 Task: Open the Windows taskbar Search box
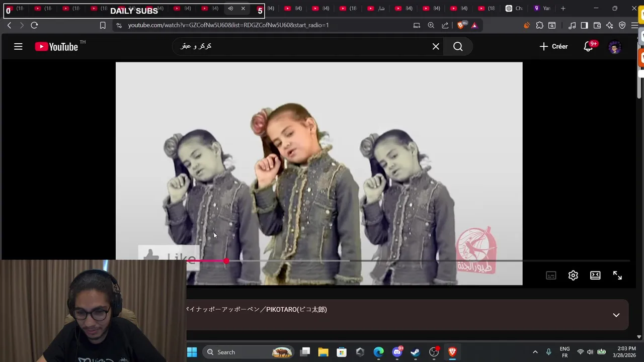[249, 352]
